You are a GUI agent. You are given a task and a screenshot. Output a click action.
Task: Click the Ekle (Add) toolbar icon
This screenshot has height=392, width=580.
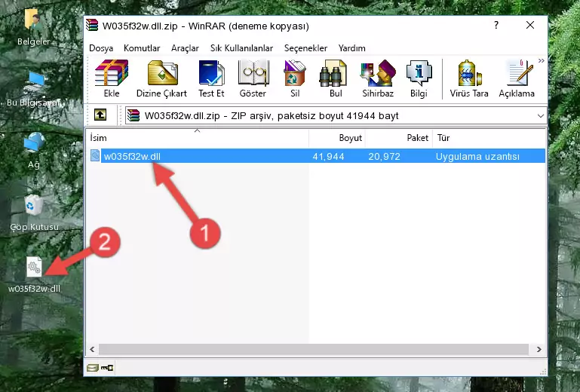coord(112,78)
